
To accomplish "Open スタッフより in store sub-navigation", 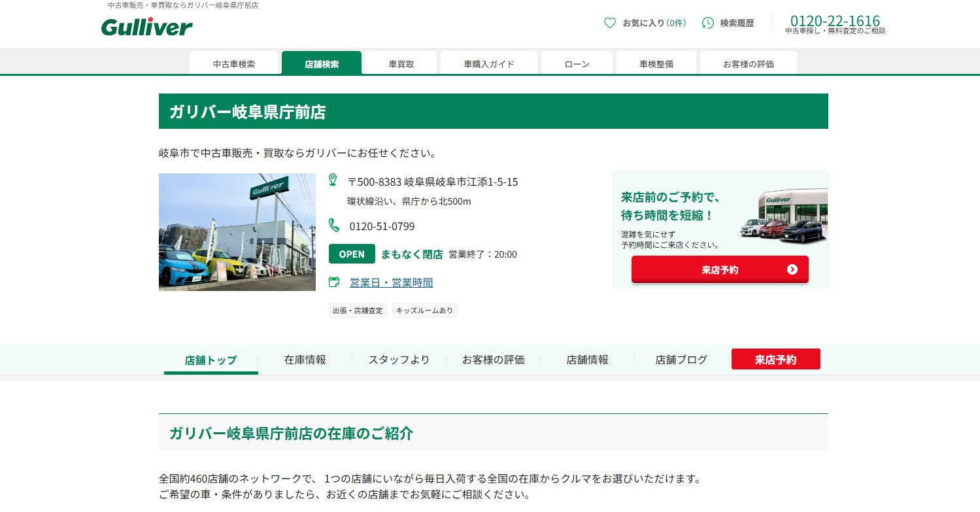I will 399,360.
